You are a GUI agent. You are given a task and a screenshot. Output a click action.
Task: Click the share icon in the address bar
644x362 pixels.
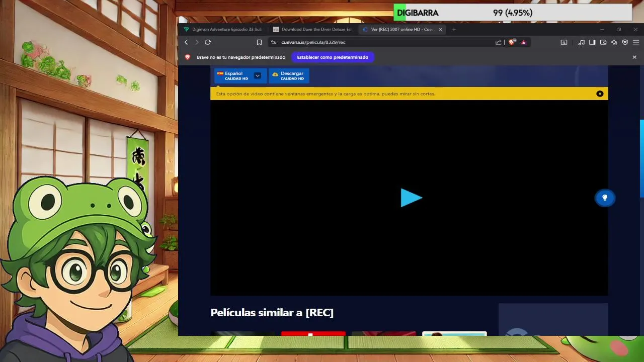point(498,42)
